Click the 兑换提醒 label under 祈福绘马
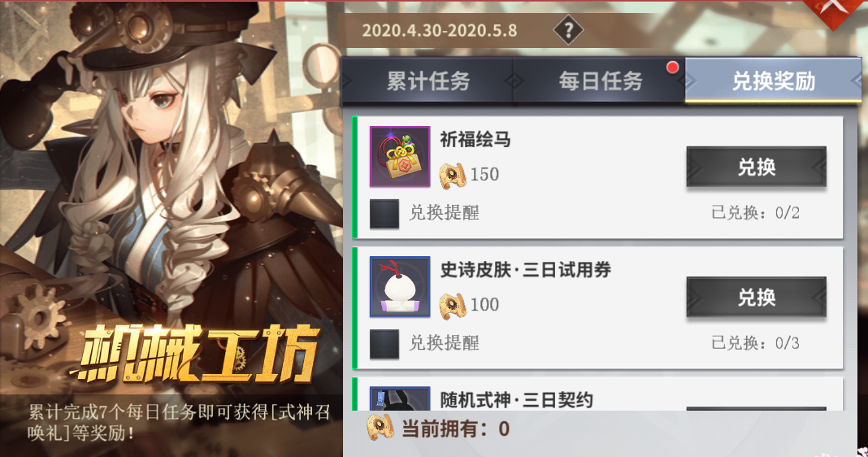The width and height of the screenshot is (868, 457). pyautogui.click(x=444, y=213)
